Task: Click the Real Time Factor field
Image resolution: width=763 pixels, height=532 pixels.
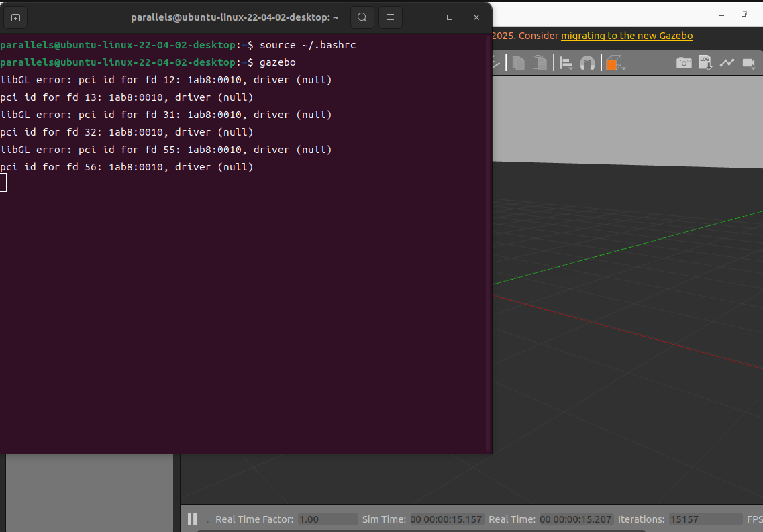Action: point(327,519)
